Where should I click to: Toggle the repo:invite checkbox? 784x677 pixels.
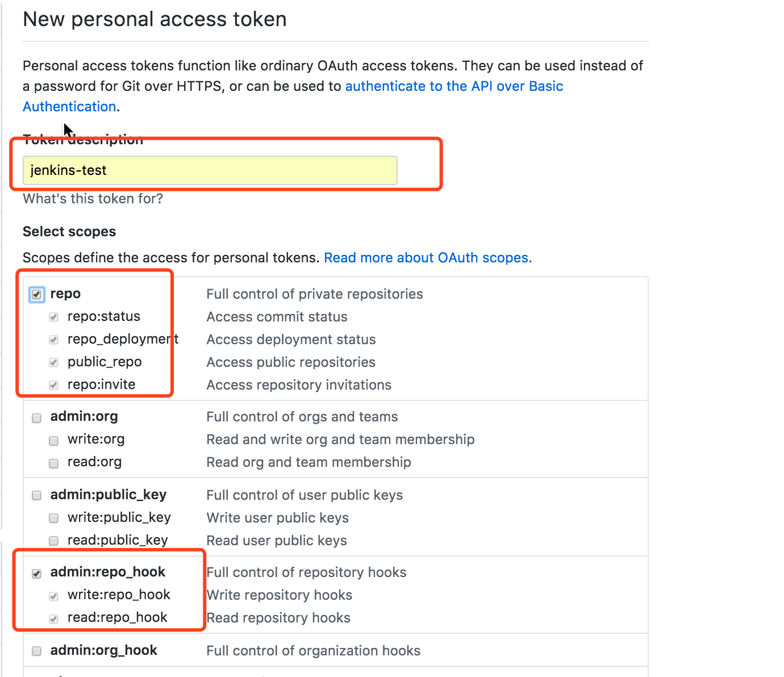click(x=54, y=385)
